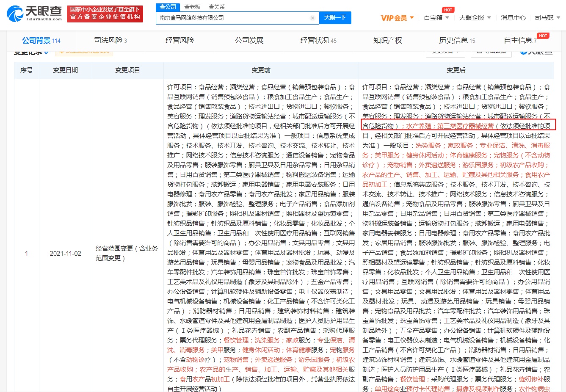
Task: Switch to the 自主信息 tab
Action: click(x=520, y=41)
